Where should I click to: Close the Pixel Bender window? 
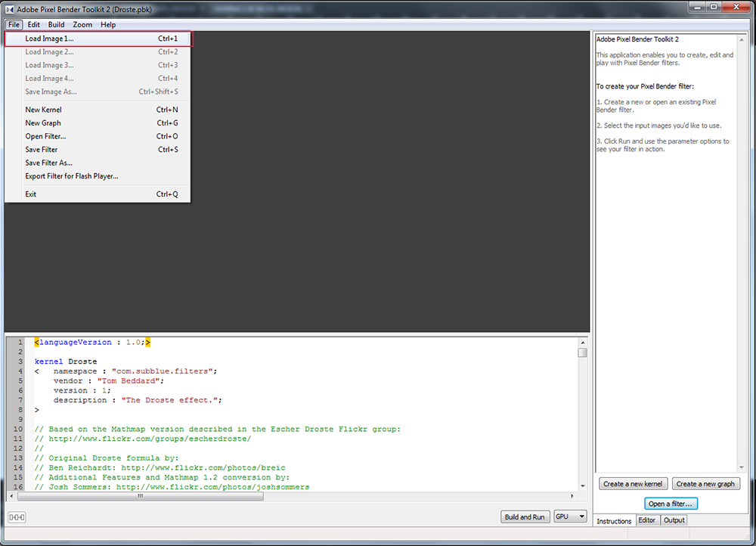click(x=736, y=8)
